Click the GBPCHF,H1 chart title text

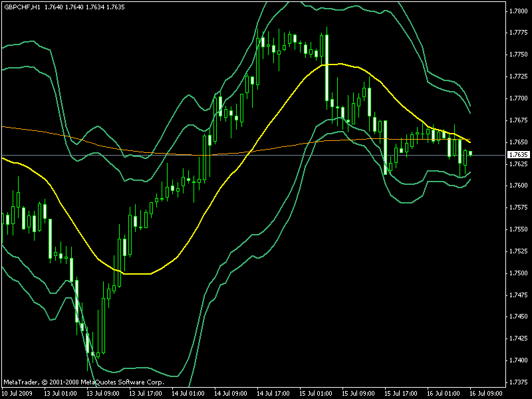point(22,7)
